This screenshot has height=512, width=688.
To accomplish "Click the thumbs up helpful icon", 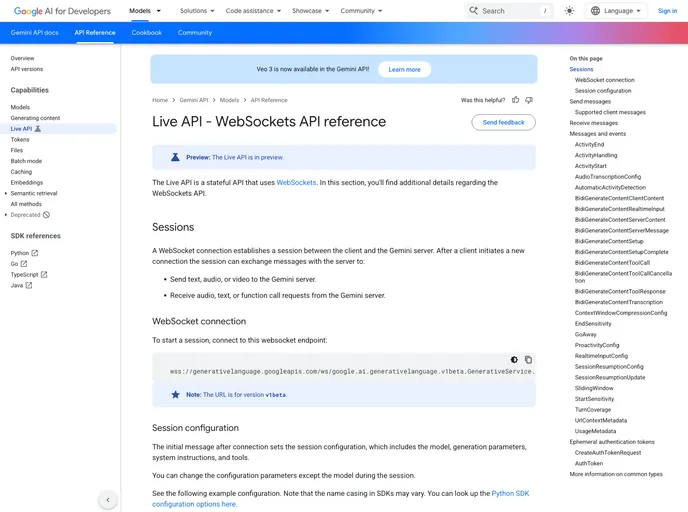I will click(516, 100).
